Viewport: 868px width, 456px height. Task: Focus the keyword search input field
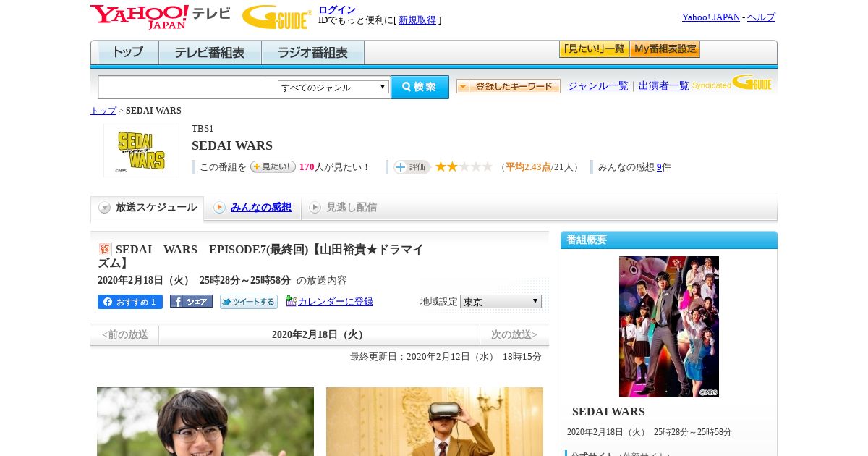coord(188,87)
